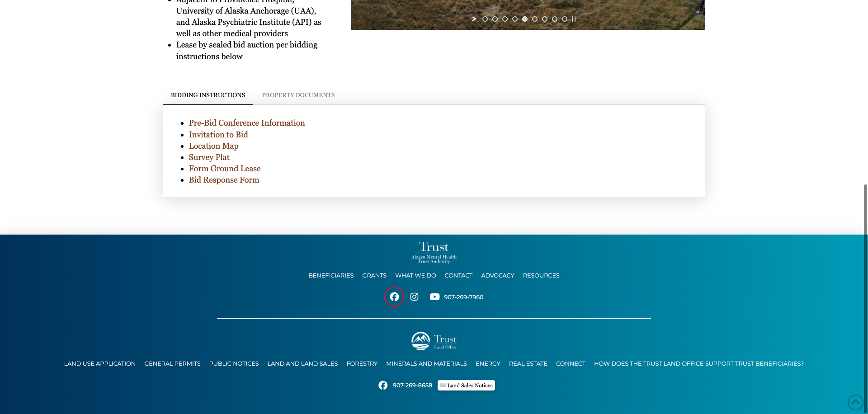The height and width of the screenshot is (414, 868).
Task: Select the BIDDING INSTRUCTIONS tab
Action: (208, 95)
